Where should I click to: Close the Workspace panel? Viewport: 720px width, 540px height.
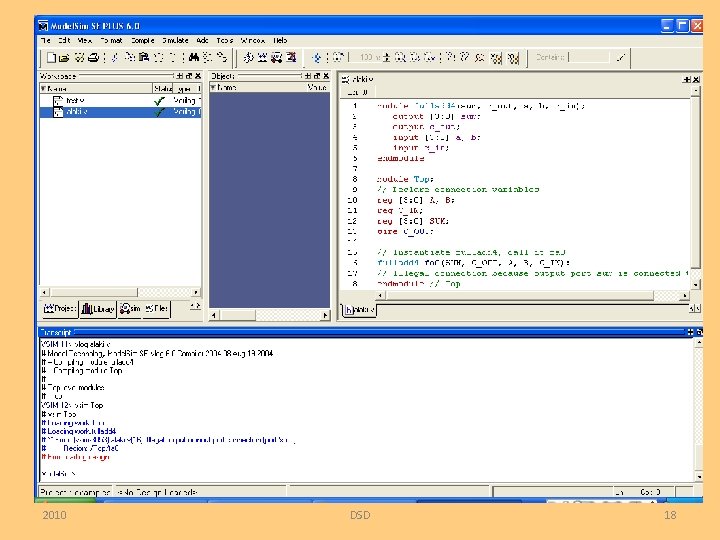pyautogui.click(x=198, y=76)
